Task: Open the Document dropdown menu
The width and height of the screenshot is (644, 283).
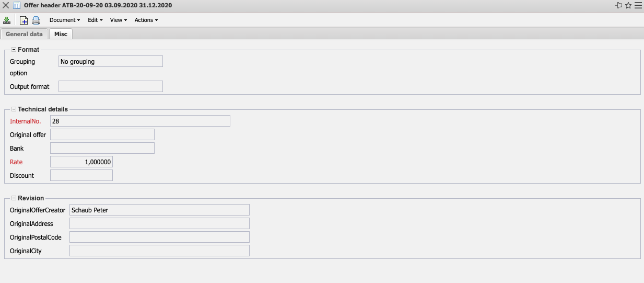Action: tap(65, 20)
